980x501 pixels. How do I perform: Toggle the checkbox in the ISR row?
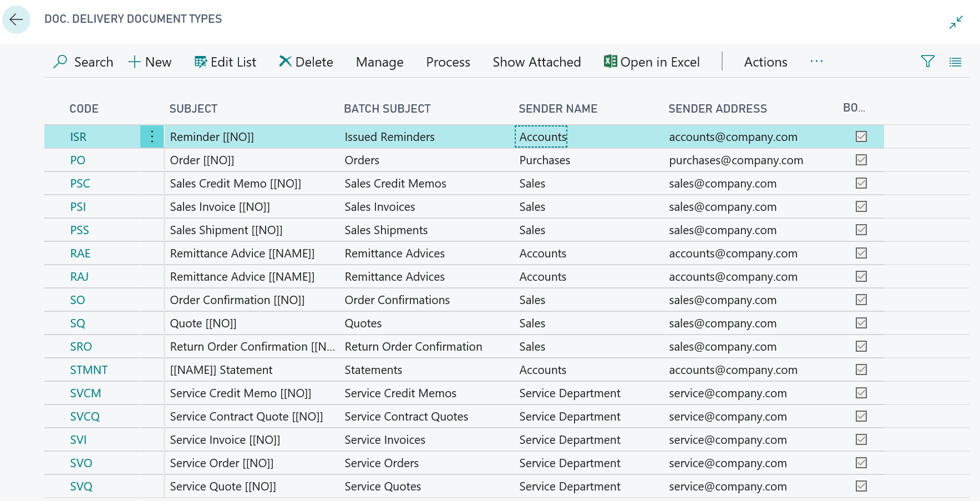[861, 136]
